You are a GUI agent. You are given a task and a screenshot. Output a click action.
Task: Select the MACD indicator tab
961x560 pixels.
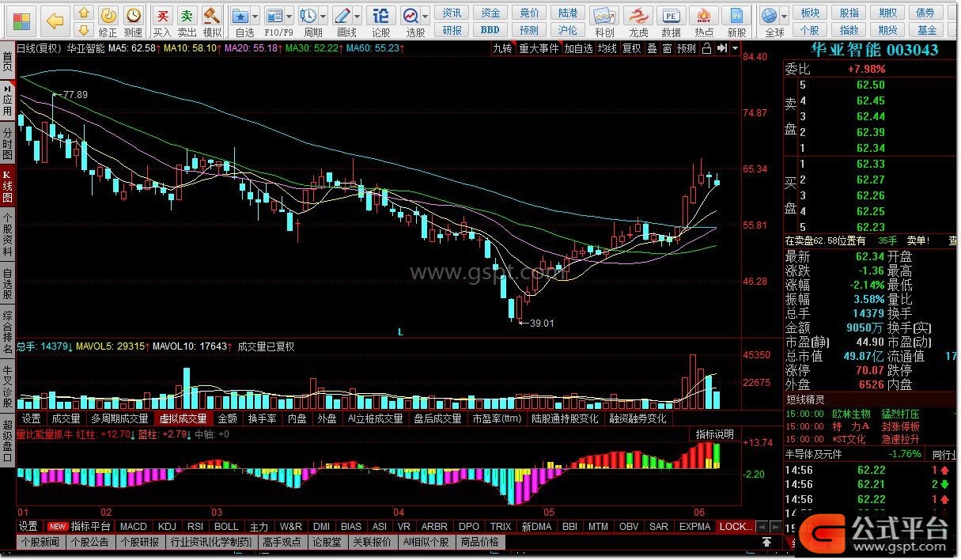(x=133, y=526)
